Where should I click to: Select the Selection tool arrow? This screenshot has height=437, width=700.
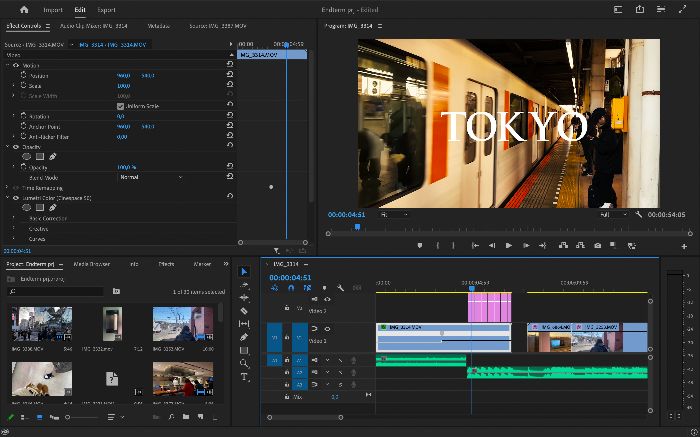[244, 271]
